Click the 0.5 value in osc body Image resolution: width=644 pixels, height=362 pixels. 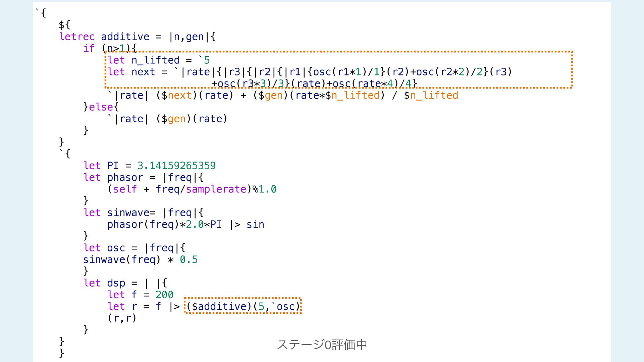pyautogui.click(x=189, y=259)
